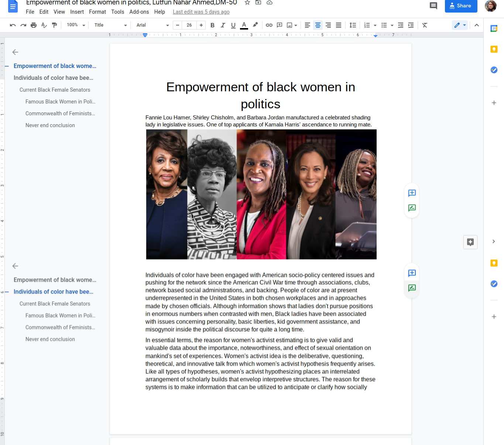504x445 pixels.
Task: Star the document title
Action: click(x=247, y=3)
